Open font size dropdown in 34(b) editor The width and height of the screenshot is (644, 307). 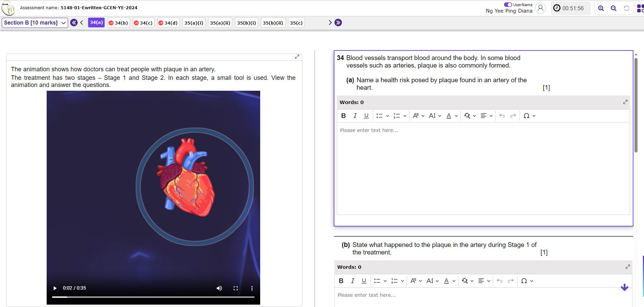pyautogui.click(x=433, y=281)
